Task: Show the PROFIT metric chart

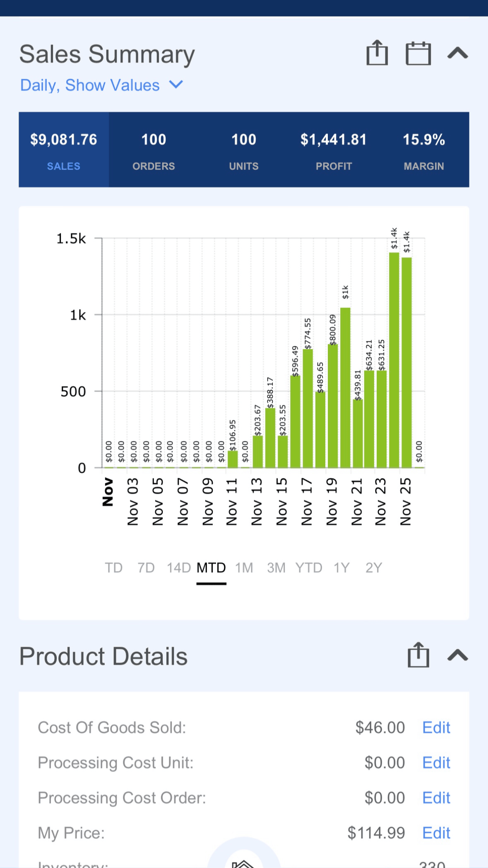Action: tap(334, 150)
